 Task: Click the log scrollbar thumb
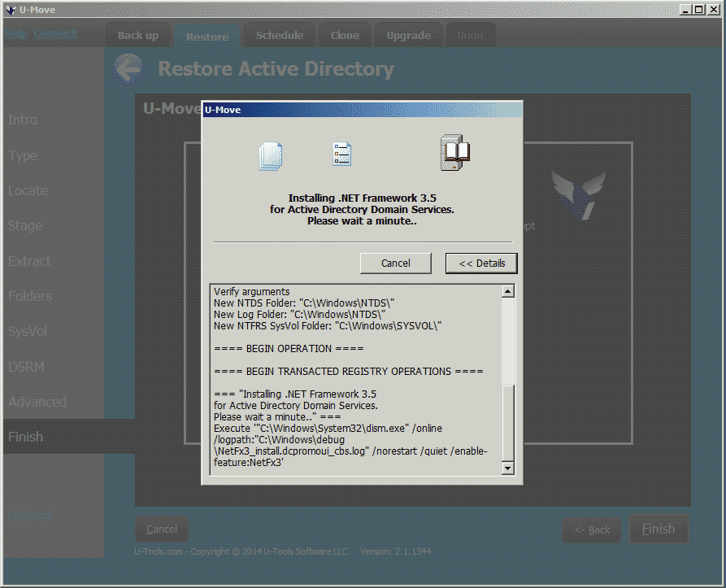pos(508,422)
